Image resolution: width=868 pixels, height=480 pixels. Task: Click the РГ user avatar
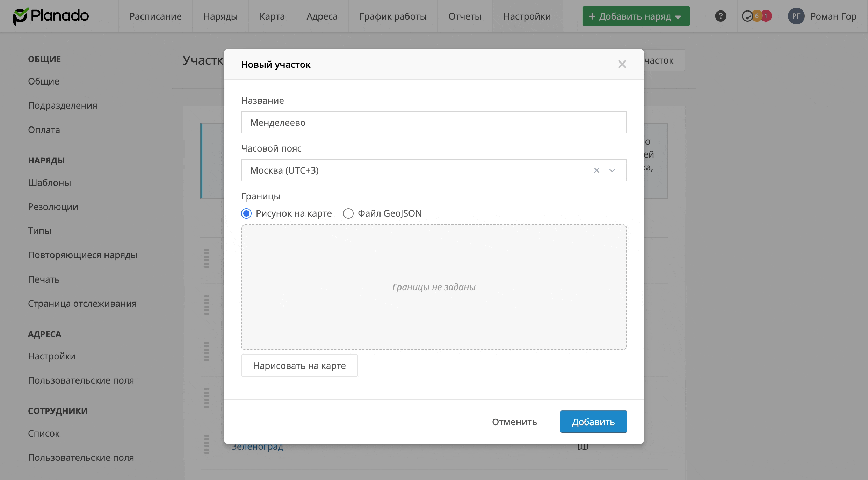pyautogui.click(x=796, y=16)
